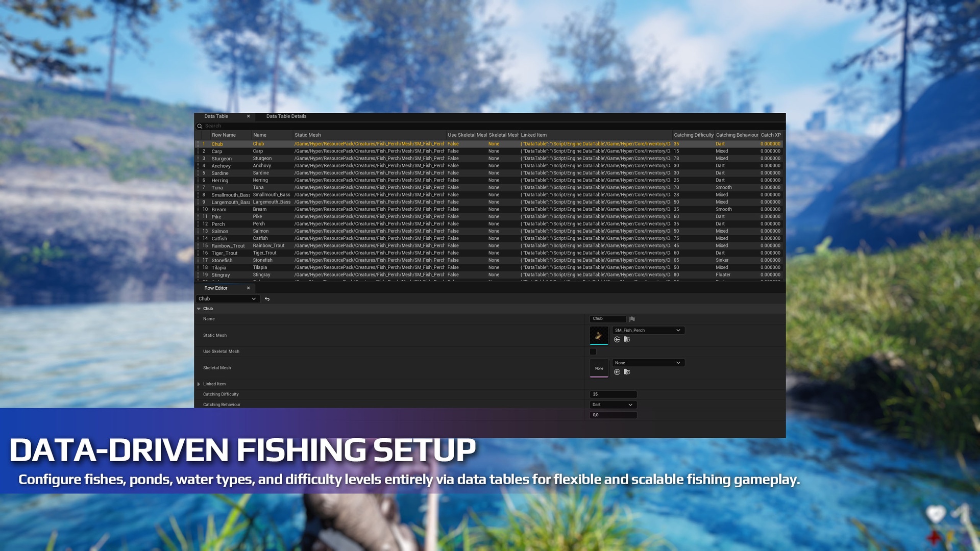Click the Catching Behaviour column header
This screenshot has height=551, width=980.
click(x=737, y=135)
